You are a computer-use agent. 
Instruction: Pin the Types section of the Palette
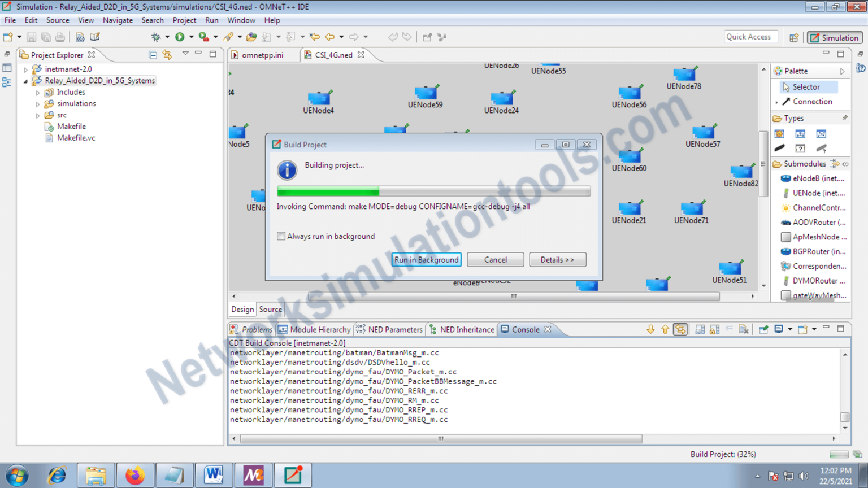(x=845, y=117)
